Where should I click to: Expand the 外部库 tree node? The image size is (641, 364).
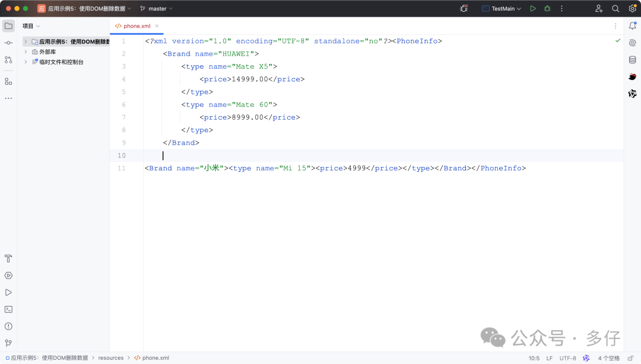pos(26,52)
